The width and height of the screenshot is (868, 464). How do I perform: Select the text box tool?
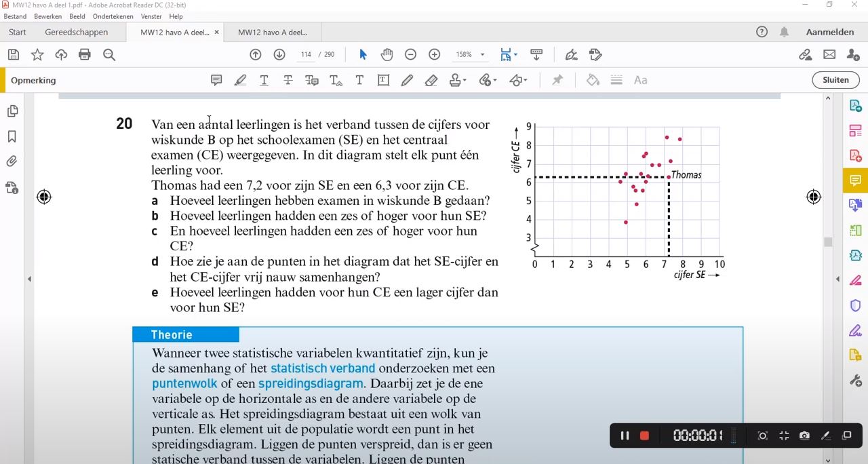383,80
